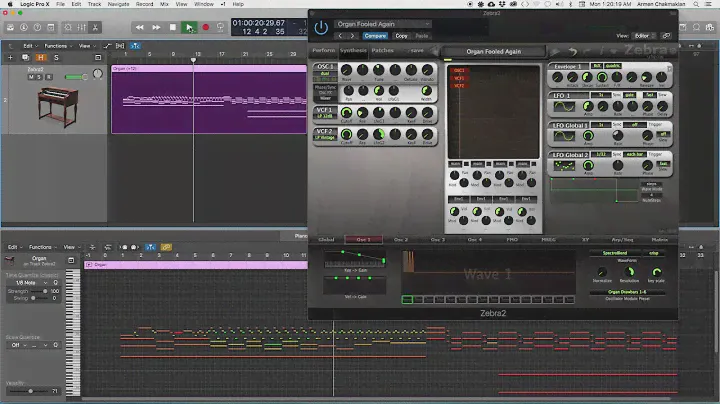Click the Fast Forward transport button
The width and height of the screenshot is (720, 404).
point(156,27)
